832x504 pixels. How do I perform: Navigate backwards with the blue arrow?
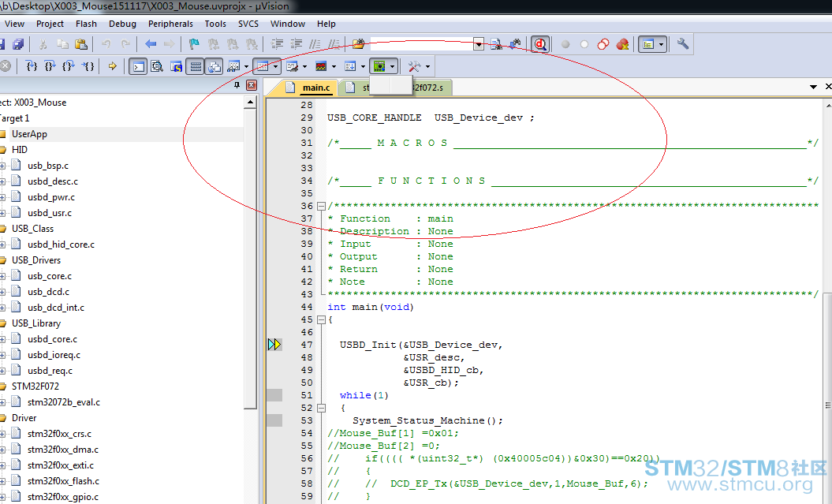[151, 44]
